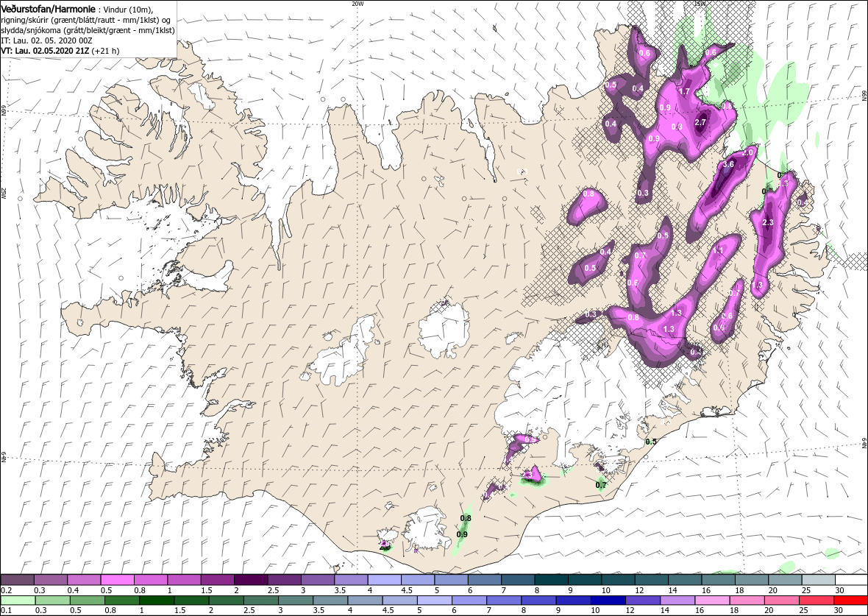
Task: Click upper legend swatch between 25 and 30
Action: coord(818,580)
